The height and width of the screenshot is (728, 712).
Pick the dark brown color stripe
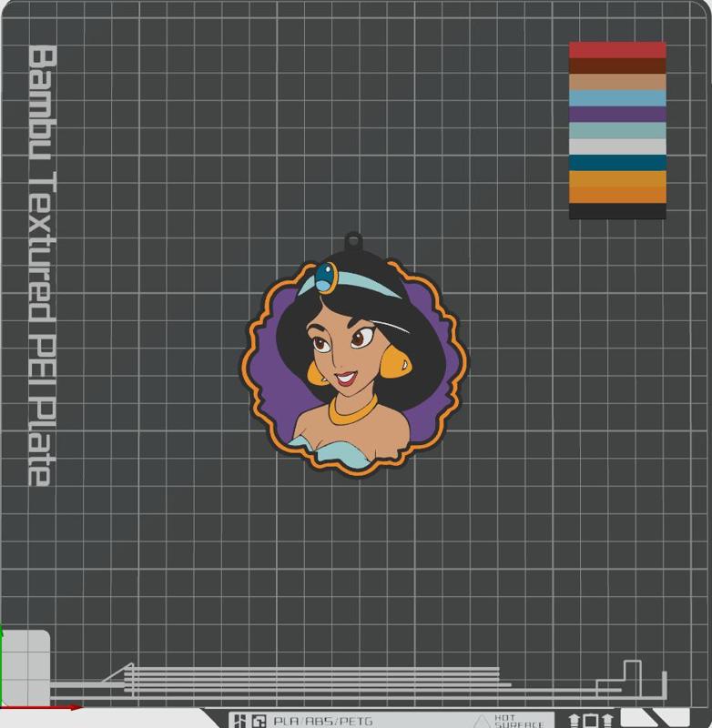(617, 66)
